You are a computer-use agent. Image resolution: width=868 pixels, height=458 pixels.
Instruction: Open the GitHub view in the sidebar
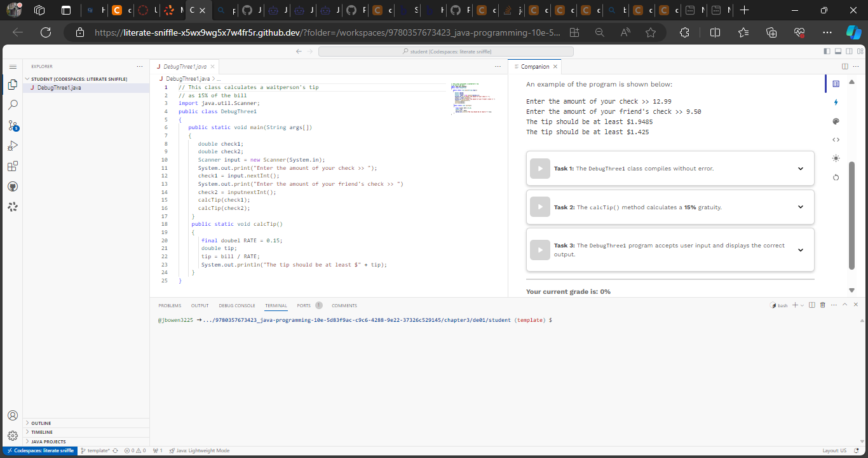(x=13, y=186)
